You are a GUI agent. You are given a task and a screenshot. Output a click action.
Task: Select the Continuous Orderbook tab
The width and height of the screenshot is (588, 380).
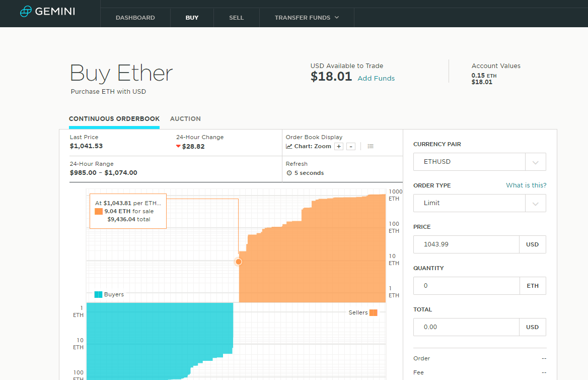pyautogui.click(x=114, y=118)
